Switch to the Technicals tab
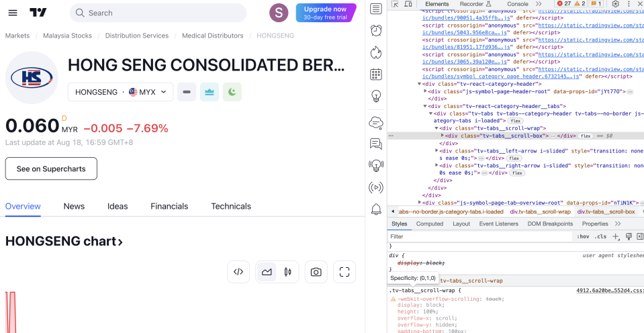Image resolution: width=644 pixels, height=333 pixels. 231,206
